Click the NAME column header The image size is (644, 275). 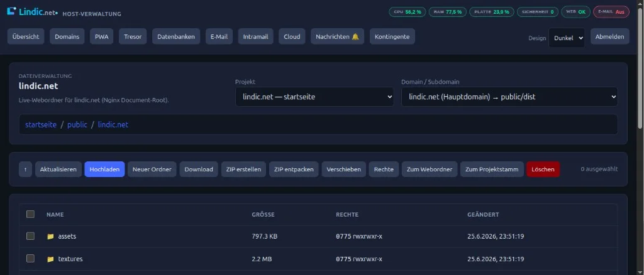tap(55, 214)
